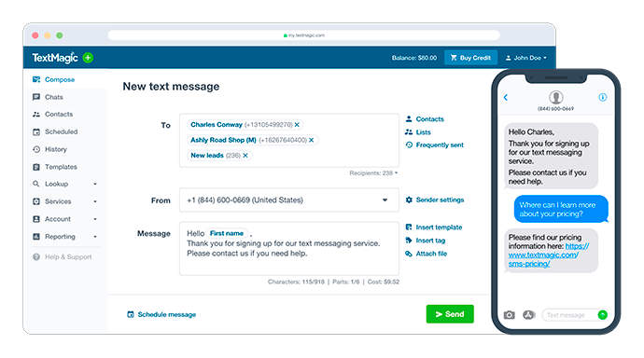
Task: Click inside the Message text area
Action: click(x=289, y=249)
